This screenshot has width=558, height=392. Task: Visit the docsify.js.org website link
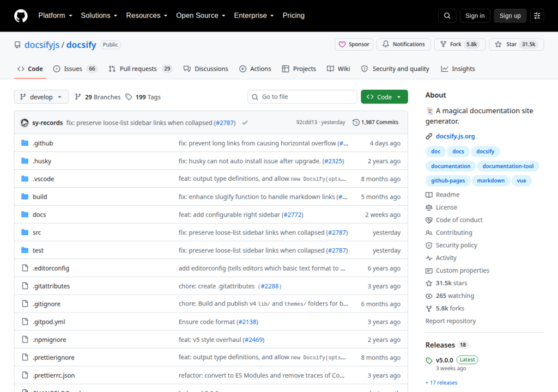pos(455,136)
